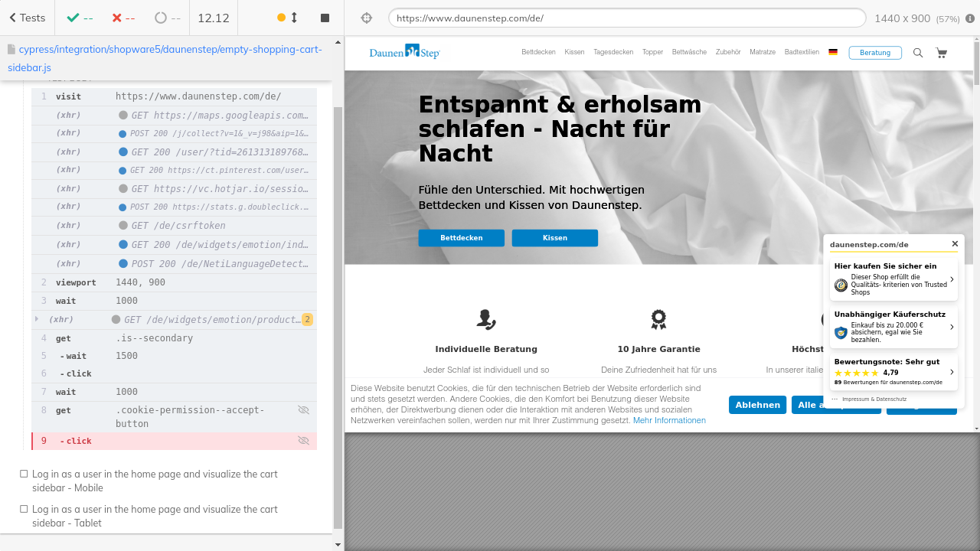Click the DaunenStep logo
This screenshot has height=551, width=980.
click(x=404, y=52)
